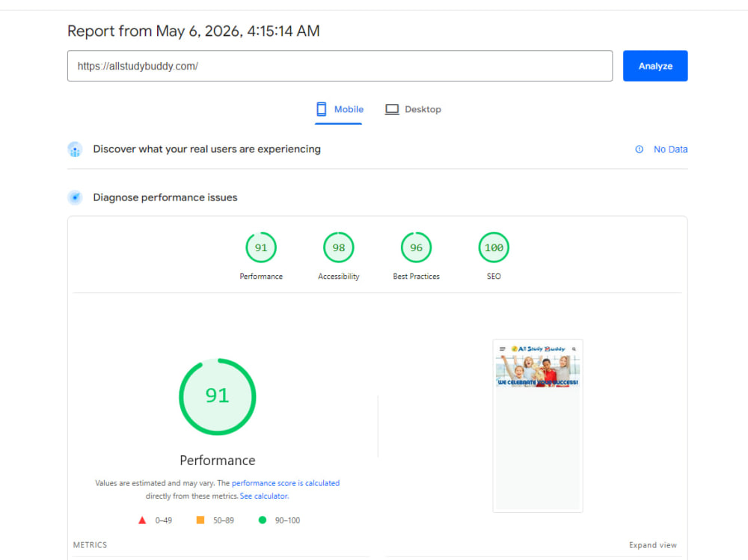Select the Best Practices 96 gauge
Image resolution: width=748 pixels, height=560 pixels.
(x=416, y=247)
